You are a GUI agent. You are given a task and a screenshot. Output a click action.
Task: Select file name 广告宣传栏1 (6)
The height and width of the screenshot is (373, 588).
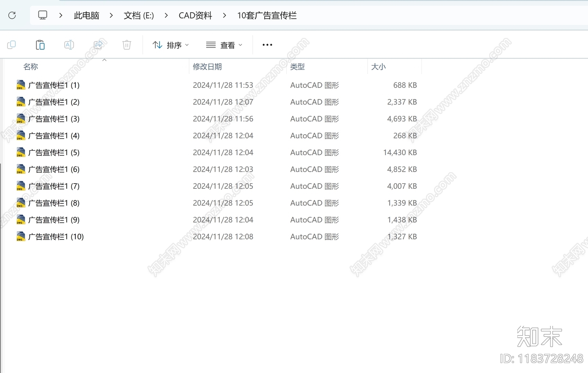(54, 170)
